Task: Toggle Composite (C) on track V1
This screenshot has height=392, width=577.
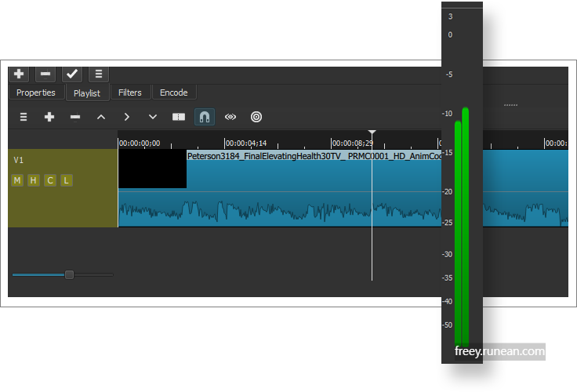Action: 50,180
